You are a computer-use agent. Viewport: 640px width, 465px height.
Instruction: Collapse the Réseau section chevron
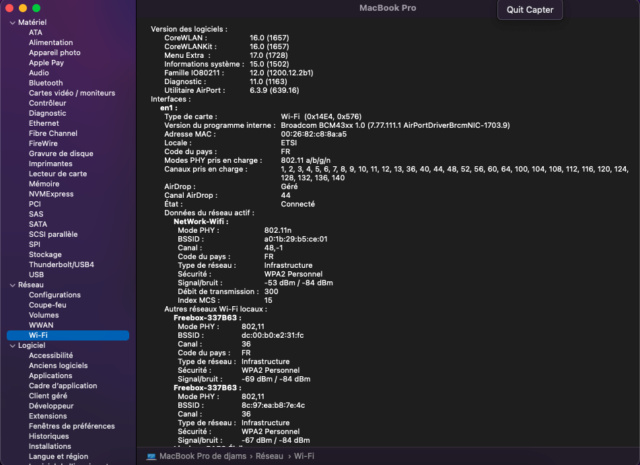coord(12,285)
